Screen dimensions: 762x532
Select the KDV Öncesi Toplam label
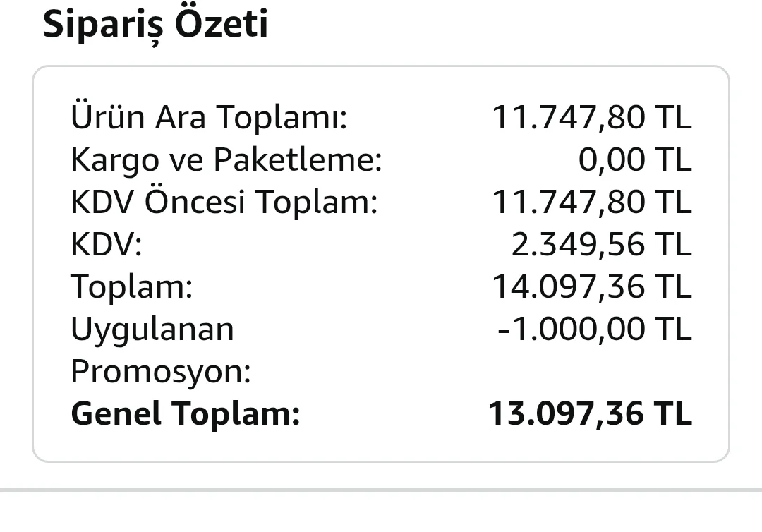[x=224, y=202]
